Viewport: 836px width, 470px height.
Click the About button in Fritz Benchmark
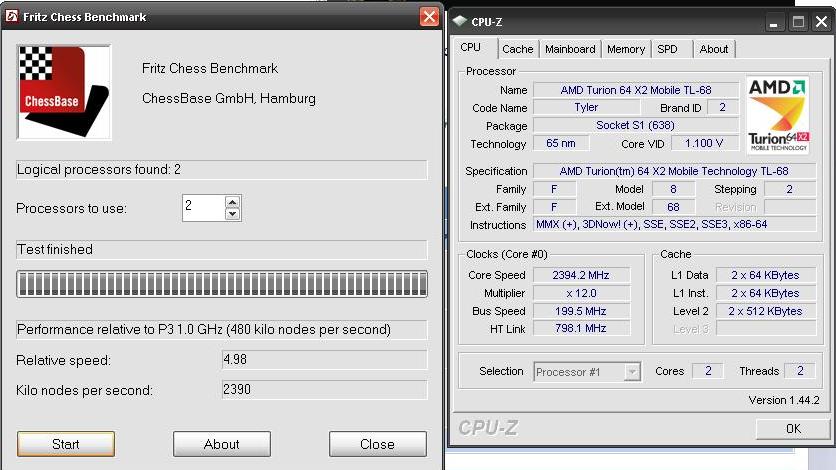(x=222, y=444)
